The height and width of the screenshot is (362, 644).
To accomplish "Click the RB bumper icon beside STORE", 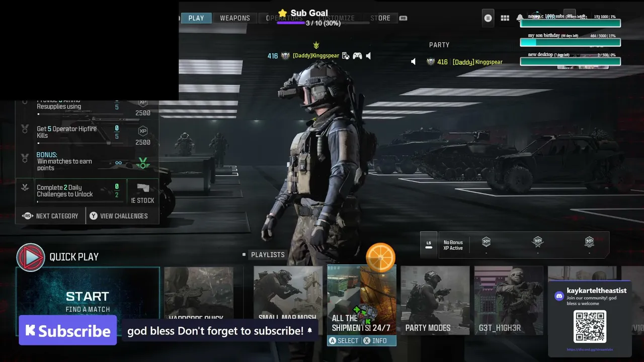I will [403, 18].
